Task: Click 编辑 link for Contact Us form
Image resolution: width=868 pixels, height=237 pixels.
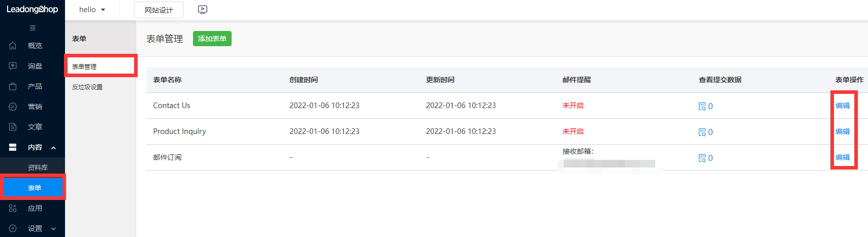Action: pos(843,106)
